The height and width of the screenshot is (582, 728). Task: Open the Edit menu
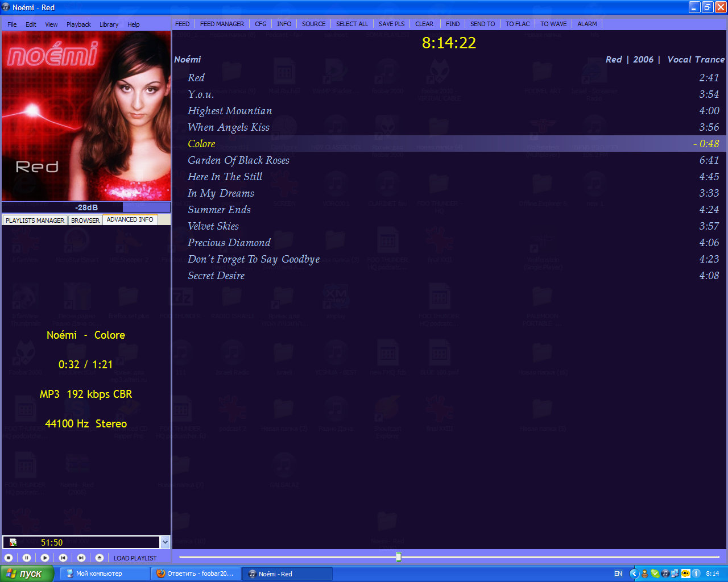click(x=31, y=24)
